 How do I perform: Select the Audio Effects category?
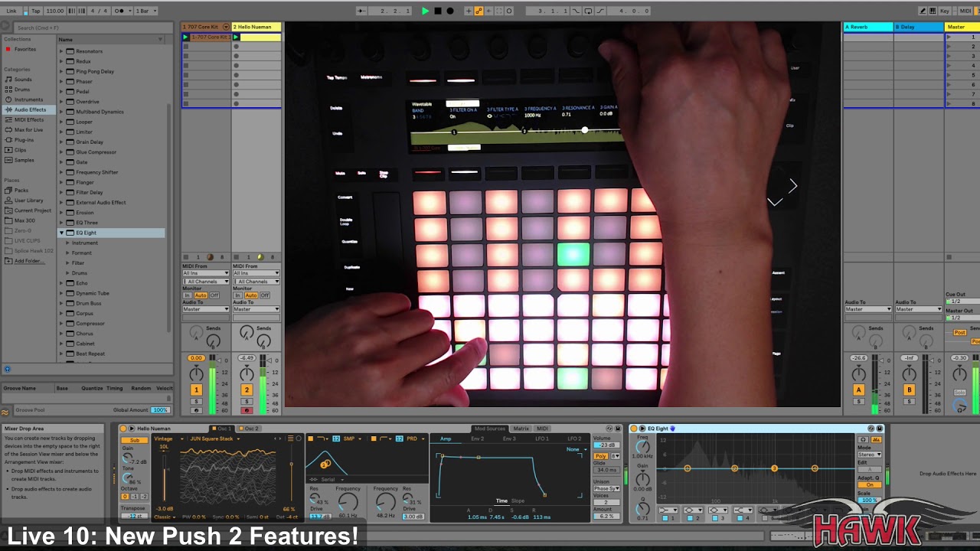tap(30, 109)
